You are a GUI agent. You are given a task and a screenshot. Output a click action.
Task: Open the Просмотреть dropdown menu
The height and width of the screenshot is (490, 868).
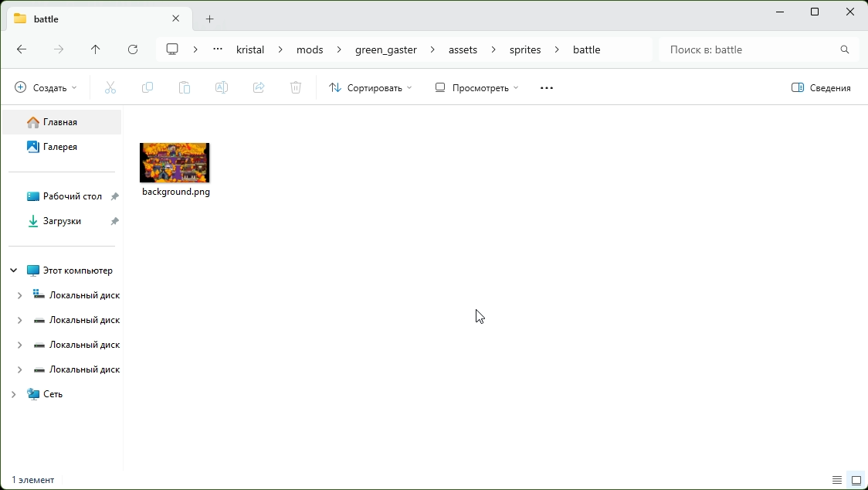click(x=476, y=87)
